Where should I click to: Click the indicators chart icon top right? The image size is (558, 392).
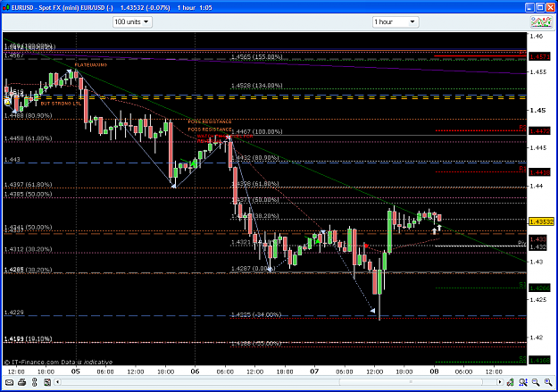[x=541, y=22]
